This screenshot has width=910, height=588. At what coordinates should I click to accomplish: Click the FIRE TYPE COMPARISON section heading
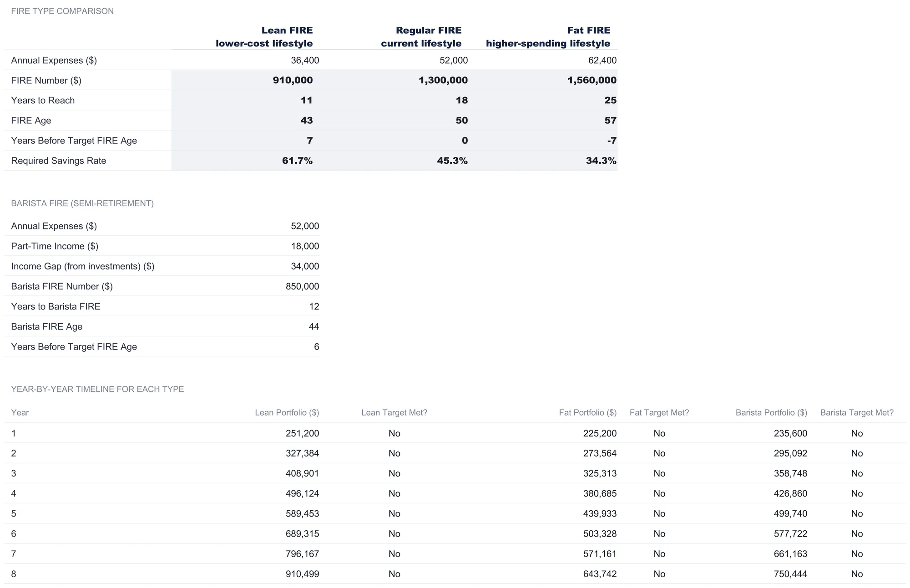tap(62, 11)
